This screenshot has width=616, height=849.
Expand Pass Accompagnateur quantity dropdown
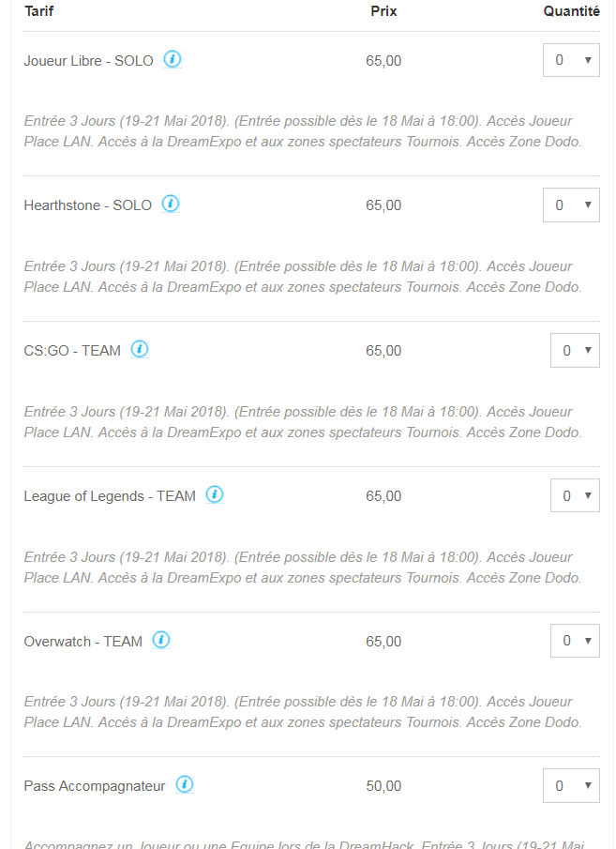coord(571,785)
